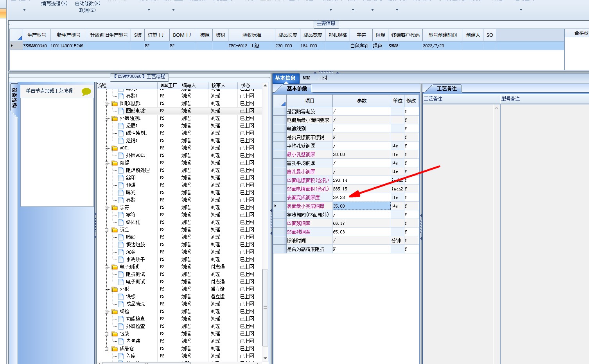Click the 退膜1 document icon
The height and width of the screenshot is (364, 589).
(121, 126)
